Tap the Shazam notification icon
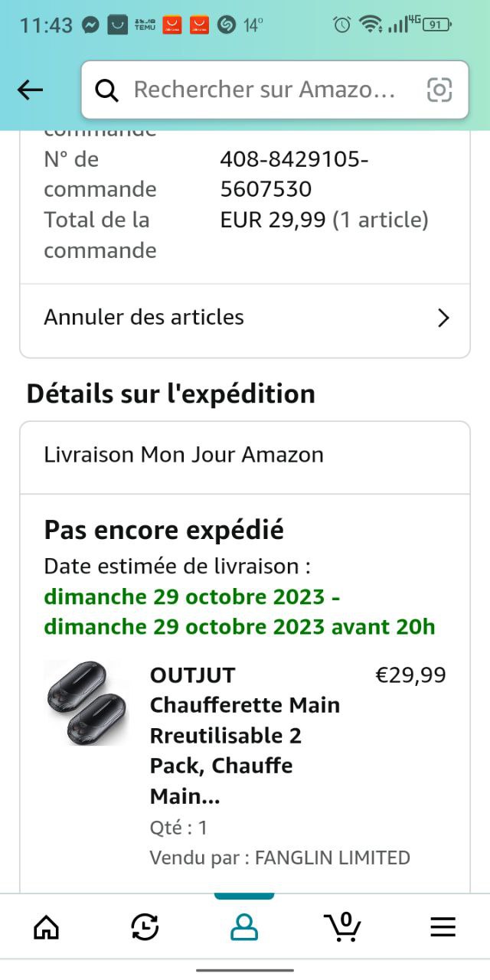Screen dimensions: 490x980 pos(226,24)
